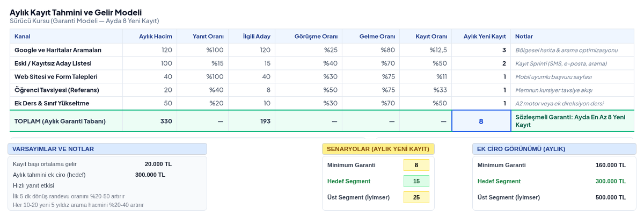The image size is (644, 215).
Task: Select 'SENARYOLAR (AYLIK YENİ KAYIT)' header
Action: 378,149
